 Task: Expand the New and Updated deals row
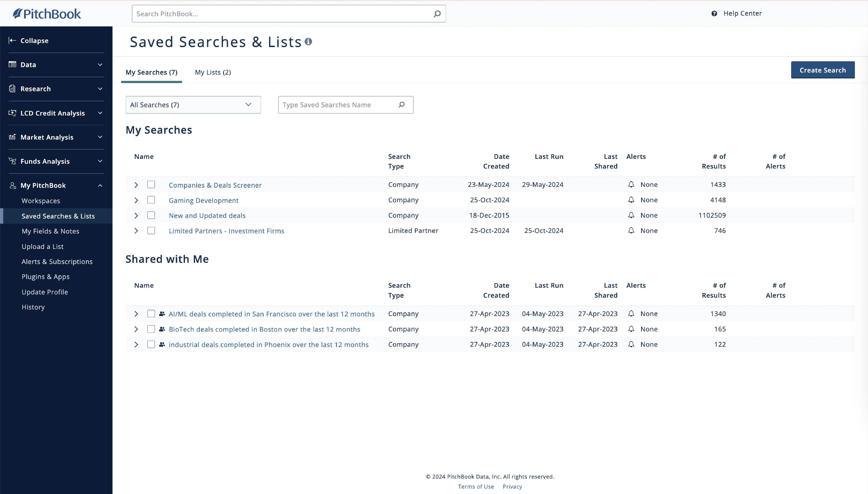136,215
